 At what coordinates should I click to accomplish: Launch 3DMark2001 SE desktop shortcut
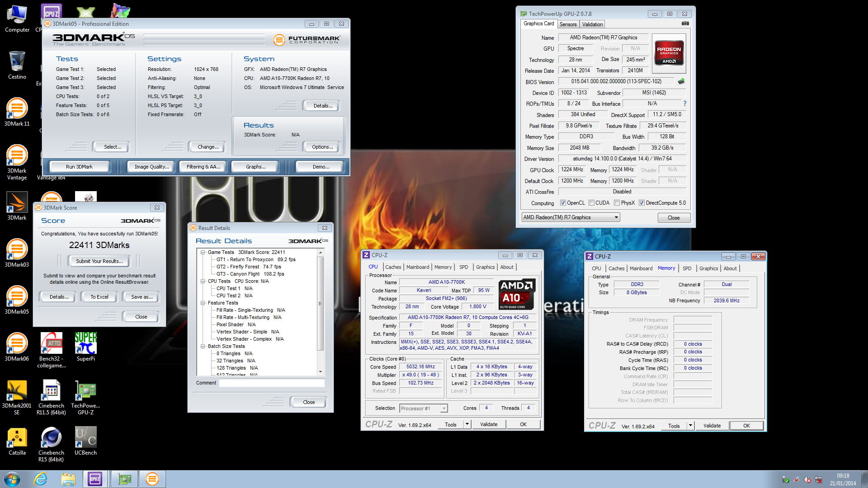point(17,397)
